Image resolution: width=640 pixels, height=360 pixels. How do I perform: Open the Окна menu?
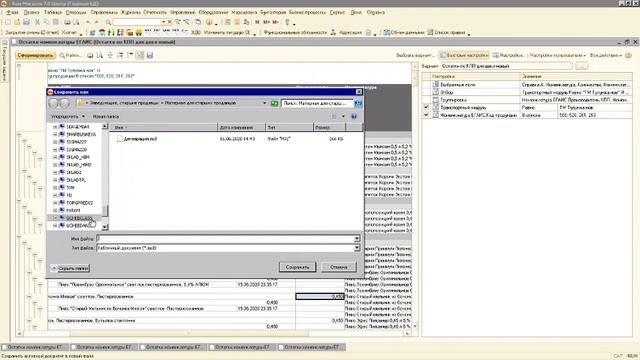click(356, 12)
